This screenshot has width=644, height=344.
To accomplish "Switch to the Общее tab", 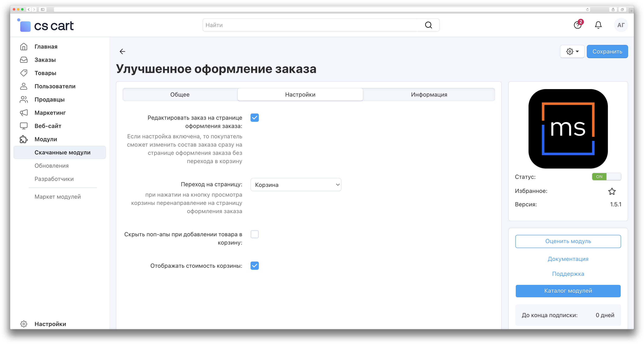I will [x=180, y=94].
